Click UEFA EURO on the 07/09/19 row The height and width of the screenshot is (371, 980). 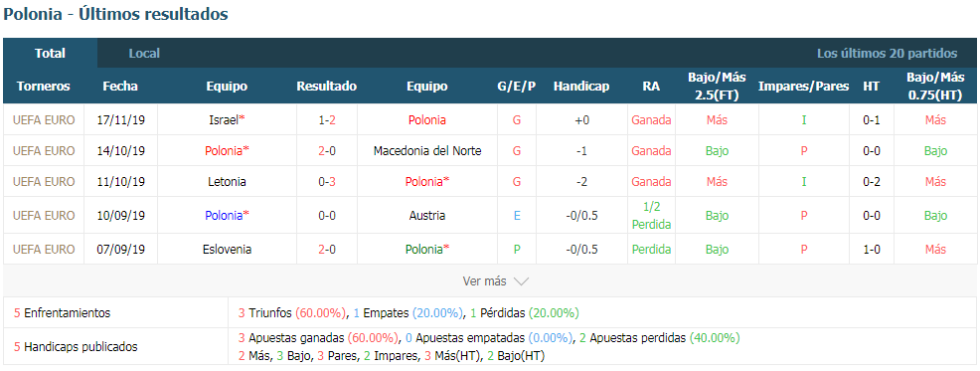click(44, 249)
